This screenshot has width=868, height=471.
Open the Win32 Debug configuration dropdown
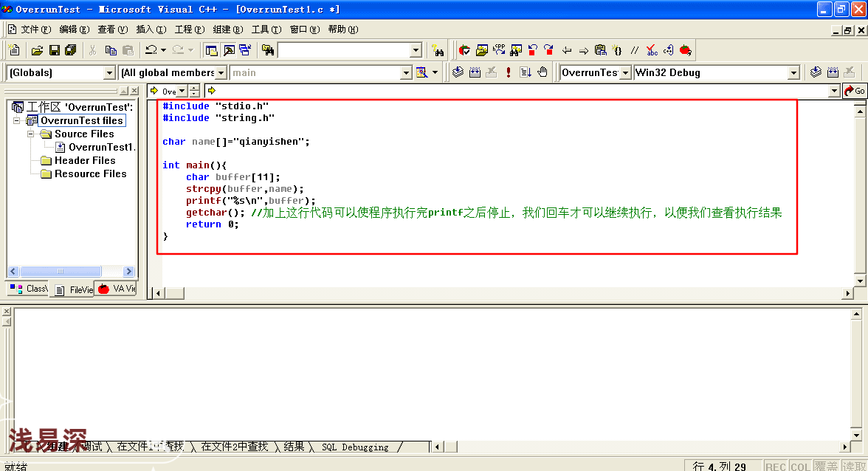click(x=794, y=72)
